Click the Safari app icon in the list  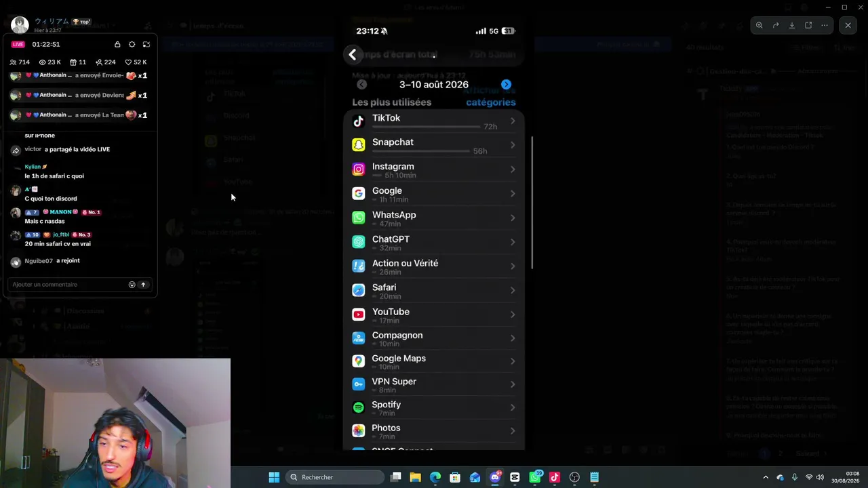point(359,291)
